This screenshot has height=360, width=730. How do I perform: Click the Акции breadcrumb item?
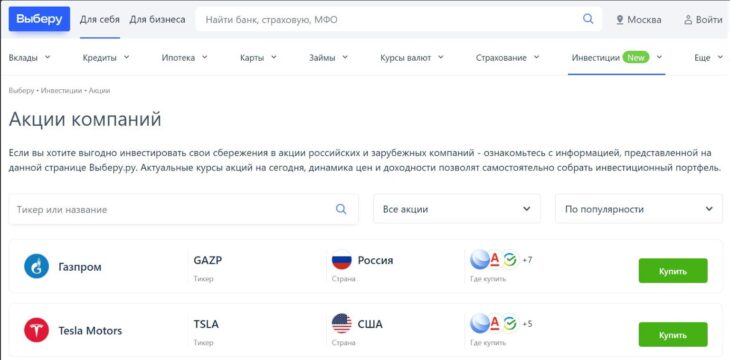[x=99, y=90]
